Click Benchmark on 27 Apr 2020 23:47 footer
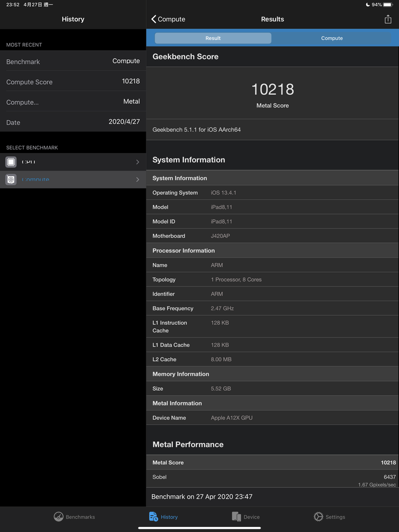Screen dimensions: 399x532 pyautogui.click(x=202, y=497)
